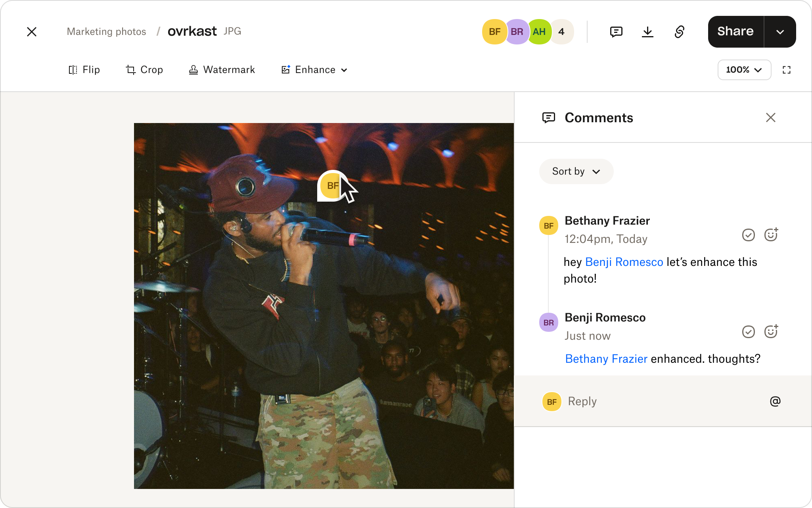Enter fullscreen view

[786, 69]
